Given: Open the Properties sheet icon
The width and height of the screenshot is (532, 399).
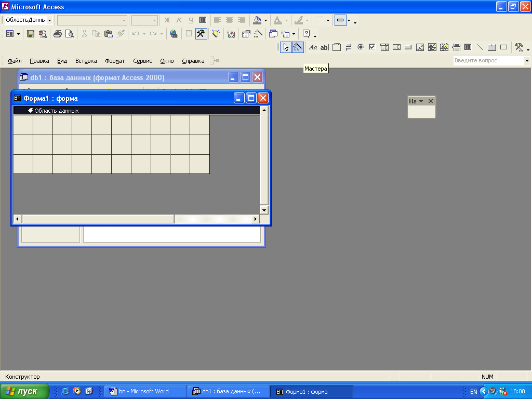Looking at the screenshot, I should pos(246,34).
